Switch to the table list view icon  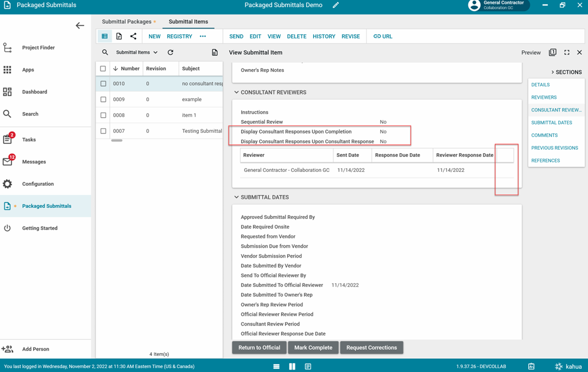104,36
